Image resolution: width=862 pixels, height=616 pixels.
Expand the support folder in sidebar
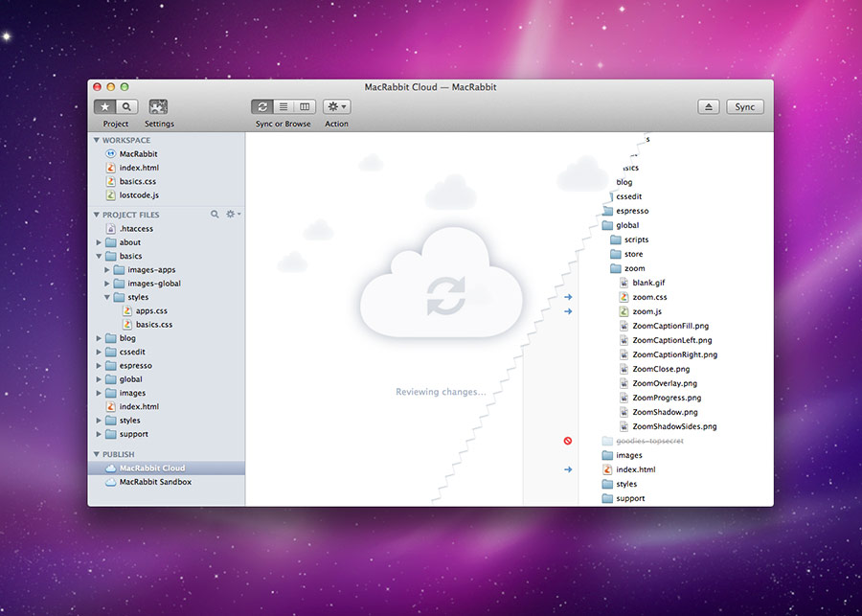(99, 434)
